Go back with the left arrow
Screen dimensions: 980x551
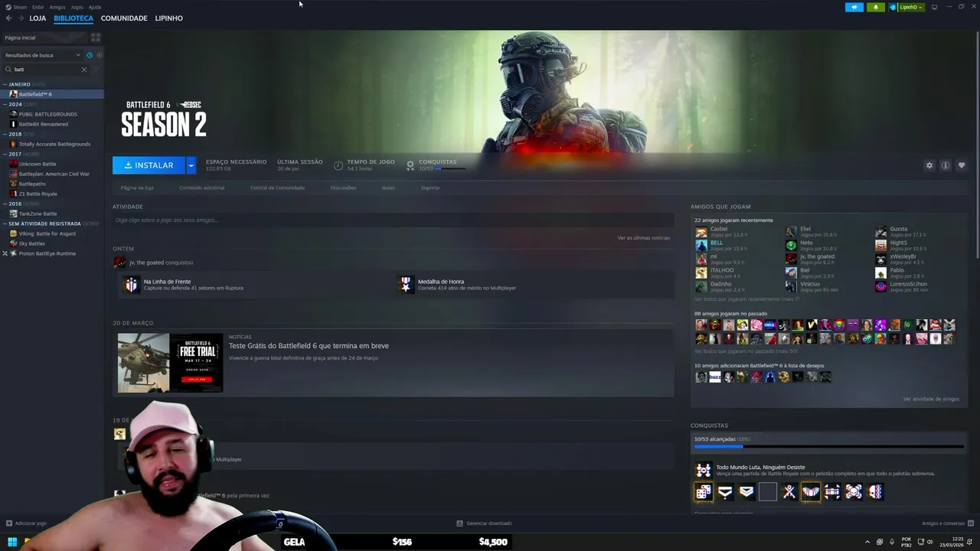click(x=9, y=18)
